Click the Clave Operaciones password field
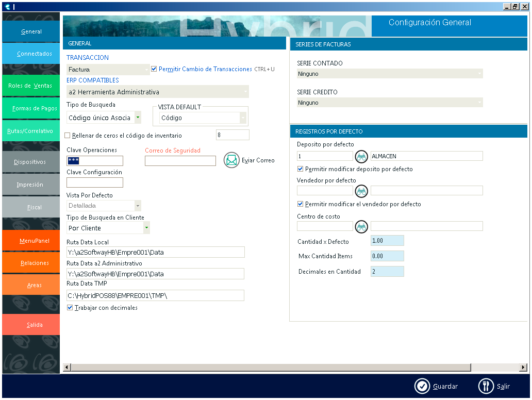532x400 pixels. [x=95, y=160]
